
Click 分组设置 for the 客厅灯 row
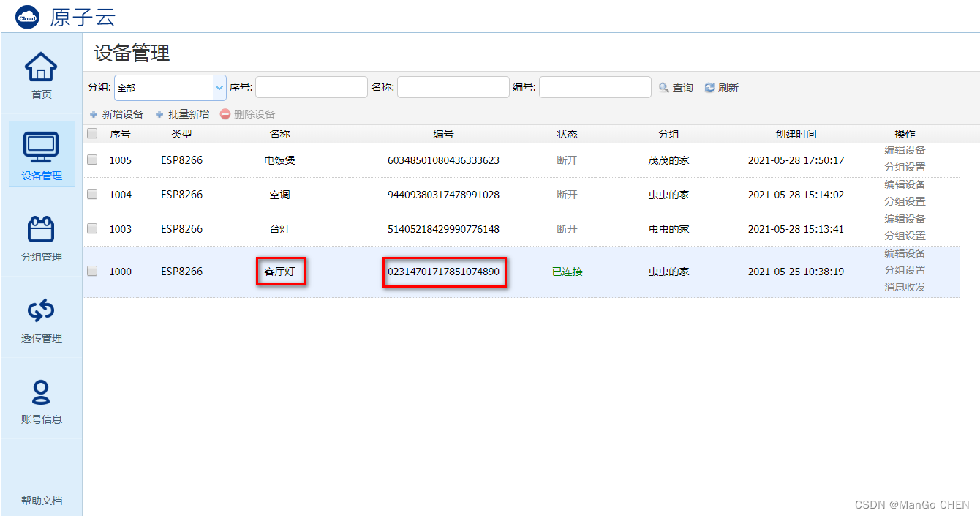(x=905, y=270)
